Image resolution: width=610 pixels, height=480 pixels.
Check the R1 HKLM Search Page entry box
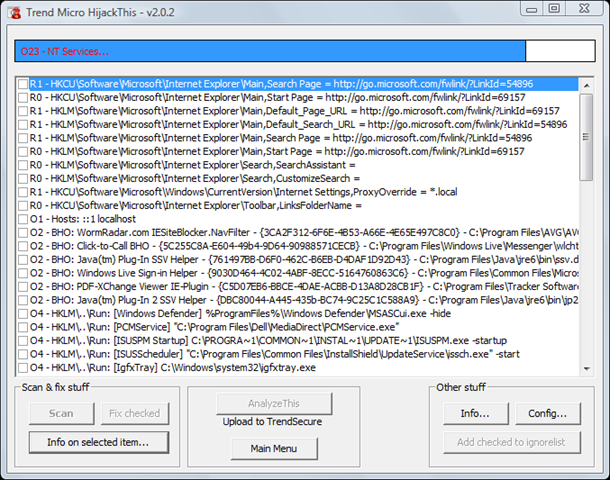point(23,138)
